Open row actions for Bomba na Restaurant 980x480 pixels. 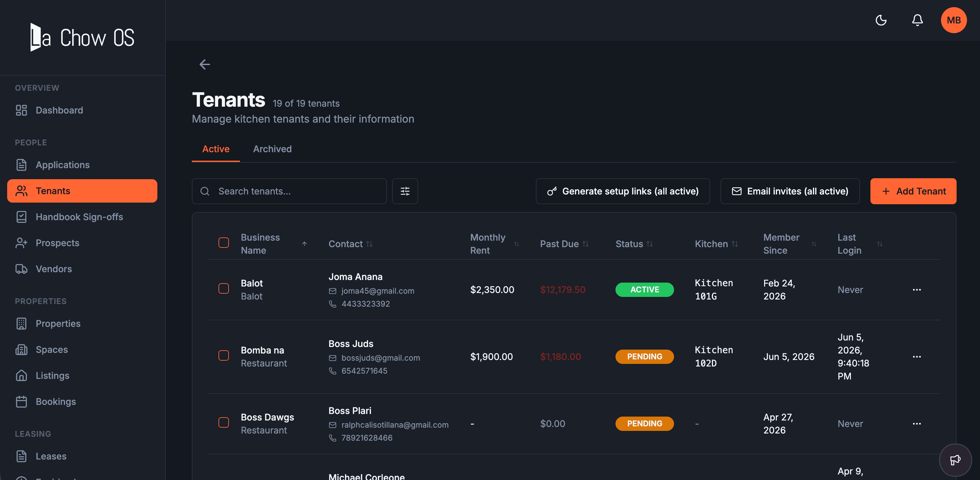917,357
